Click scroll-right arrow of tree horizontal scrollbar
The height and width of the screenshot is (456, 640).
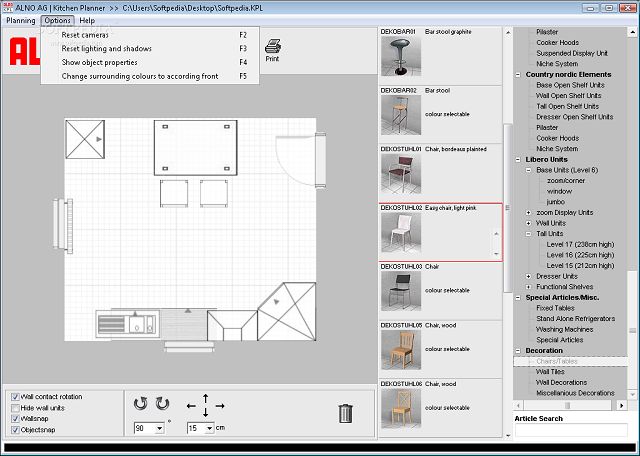621,405
